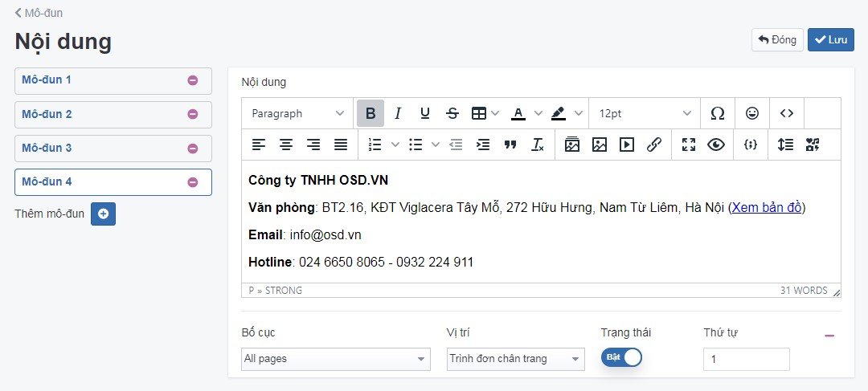Image resolution: width=868 pixels, height=391 pixels.
Task: Increase indent of paragraph
Action: tap(483, 145)
